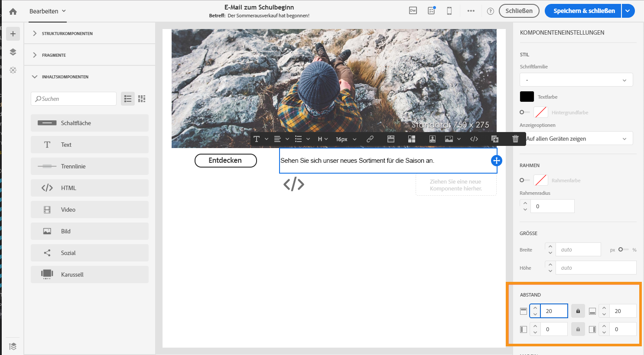Select the hiker header image on canvas

334,88
